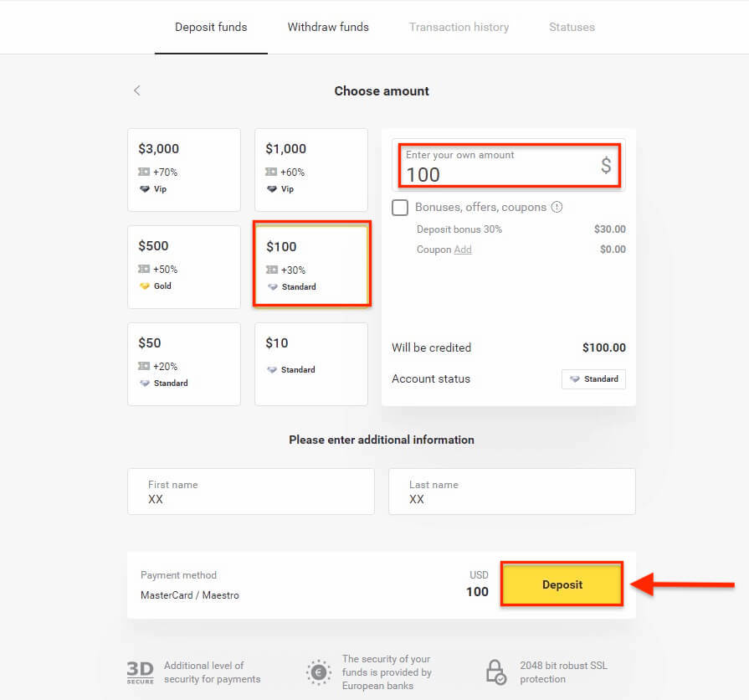Focus the Enter your own amount field
749x700 pixels.
click(500, 166)
